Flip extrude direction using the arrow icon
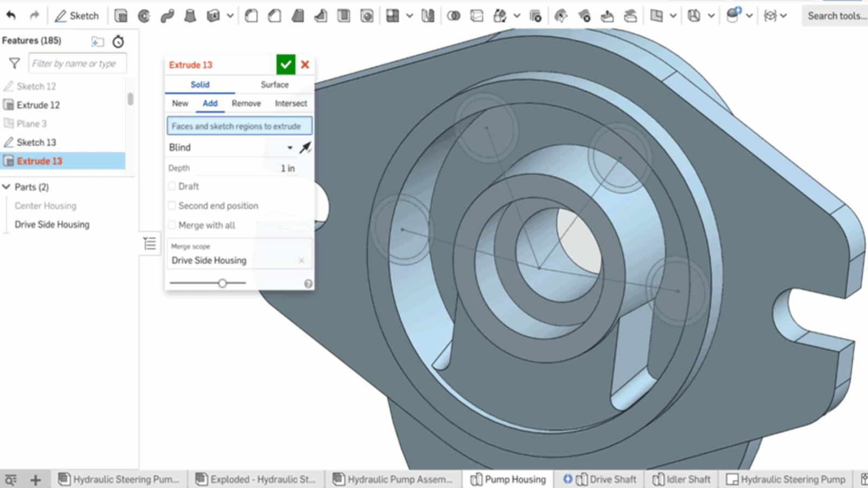 305,147
